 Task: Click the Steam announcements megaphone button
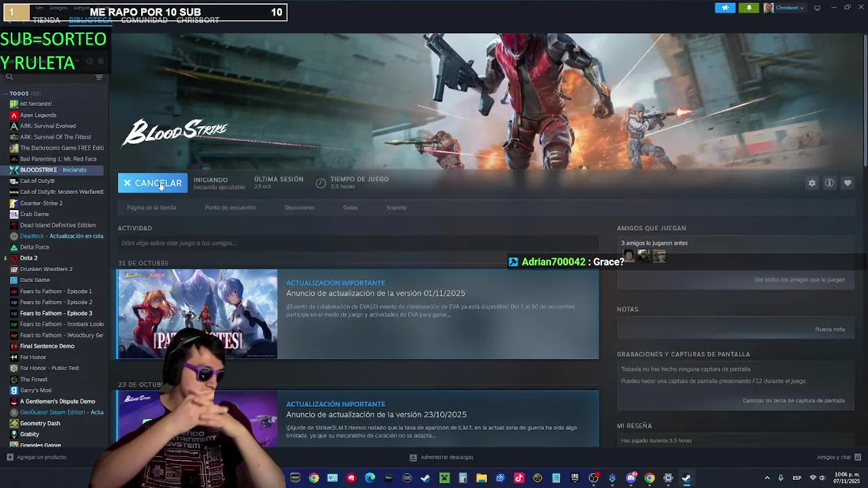725,8
